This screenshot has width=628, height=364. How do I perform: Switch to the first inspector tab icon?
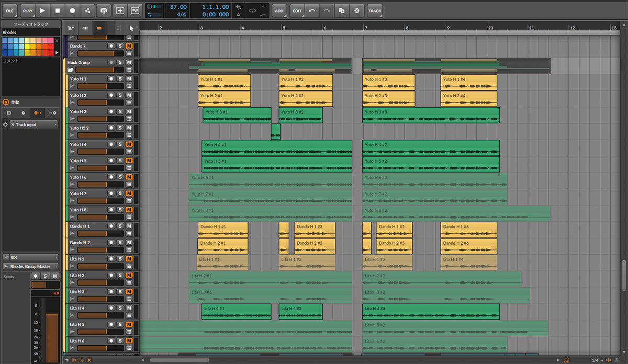point(8,112)
